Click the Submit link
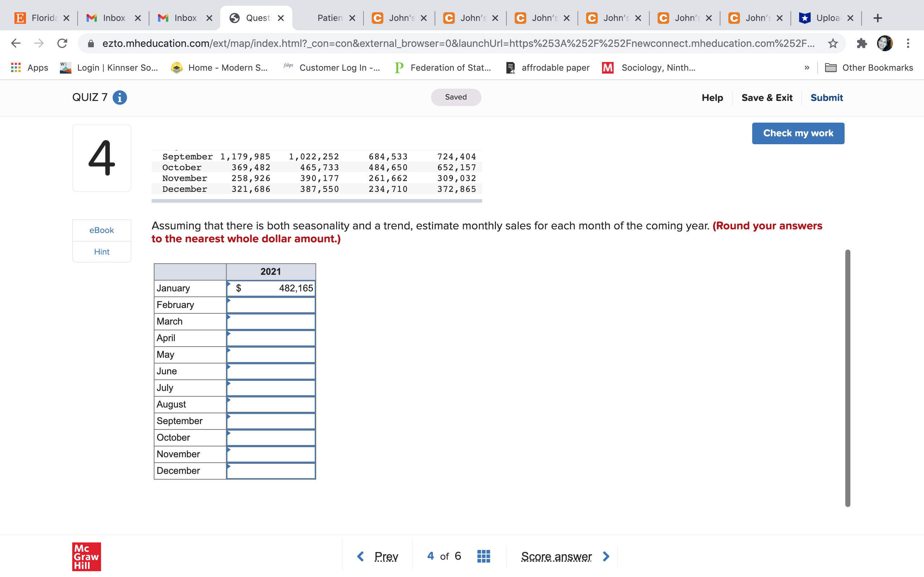The height and width of the screenshot is (577, 924). click(x=826, y=98)
